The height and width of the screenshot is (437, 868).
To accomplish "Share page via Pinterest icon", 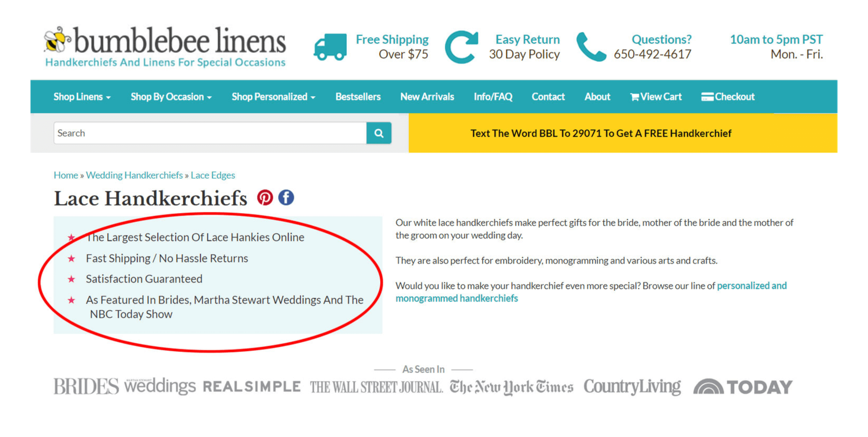I will [265, 197].
